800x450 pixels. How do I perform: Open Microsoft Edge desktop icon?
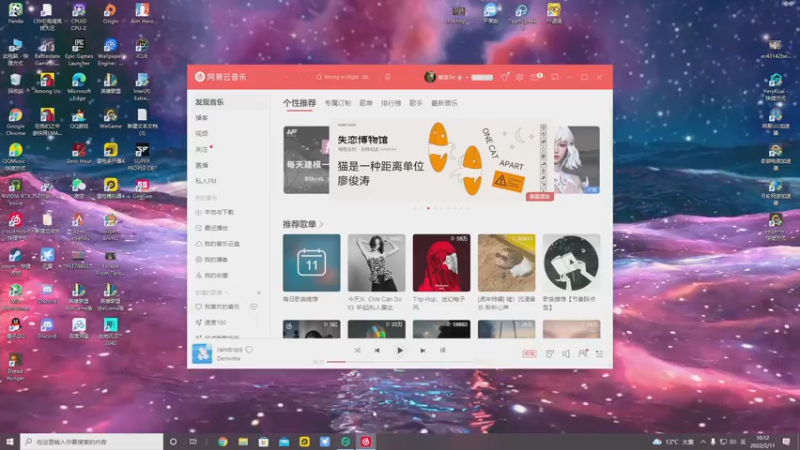pos(79,87)
